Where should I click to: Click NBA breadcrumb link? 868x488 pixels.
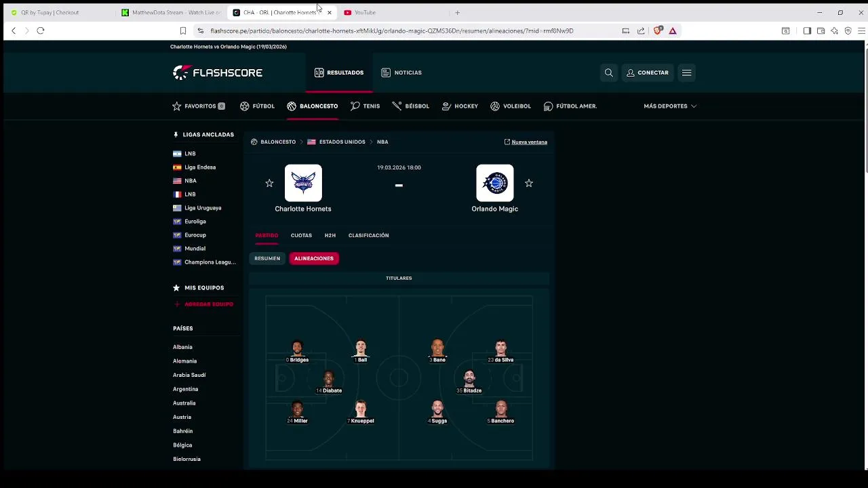[x=382, y=142]
